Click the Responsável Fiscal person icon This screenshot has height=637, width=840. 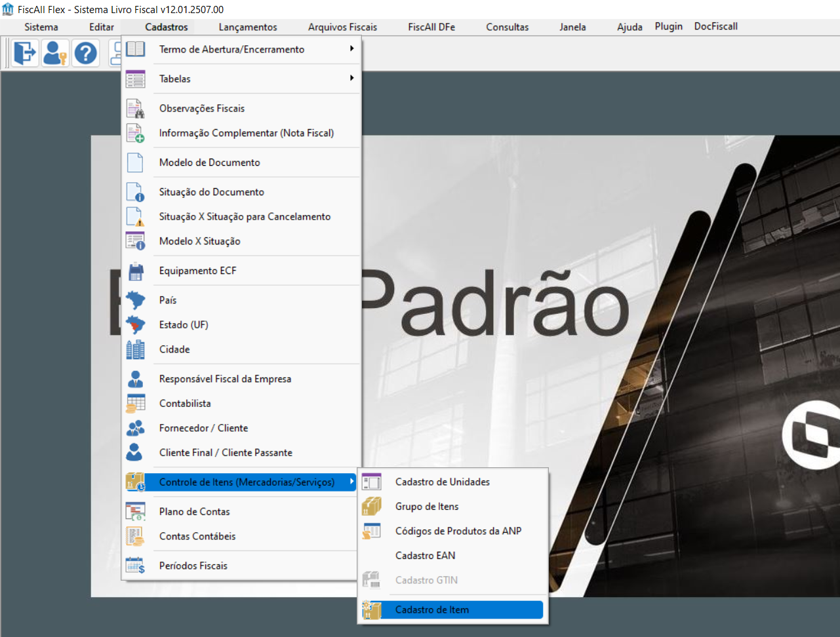tap(135, 379)
